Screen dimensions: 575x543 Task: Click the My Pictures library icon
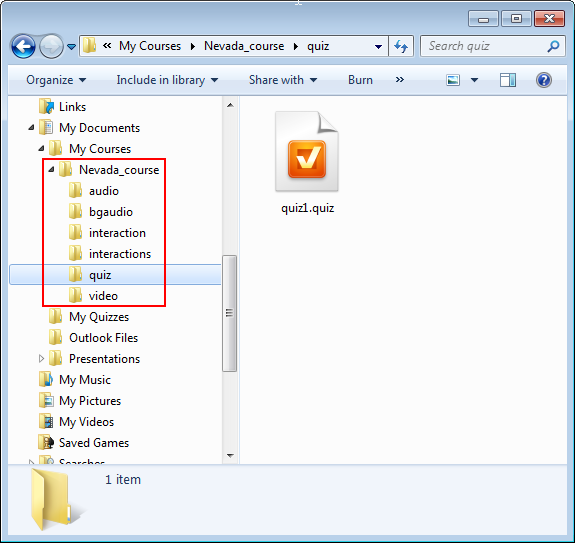click(46, 400)
